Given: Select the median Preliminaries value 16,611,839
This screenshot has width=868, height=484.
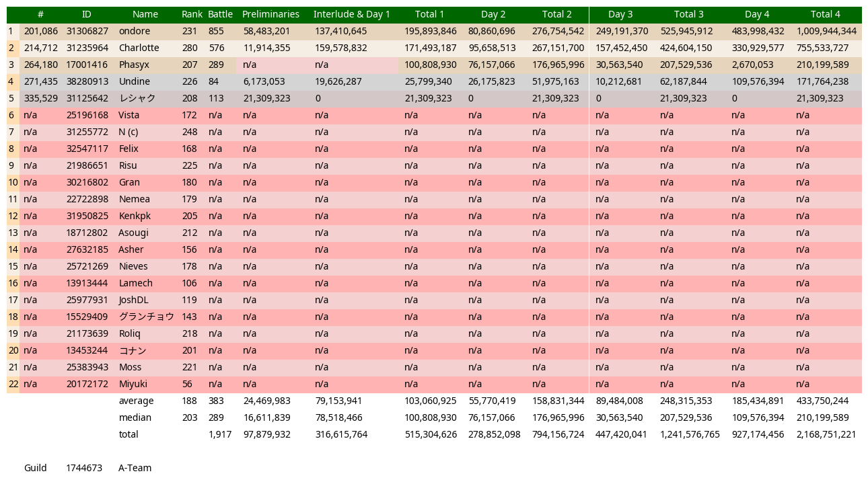Looking at the screenshot, I should [267, 417].
